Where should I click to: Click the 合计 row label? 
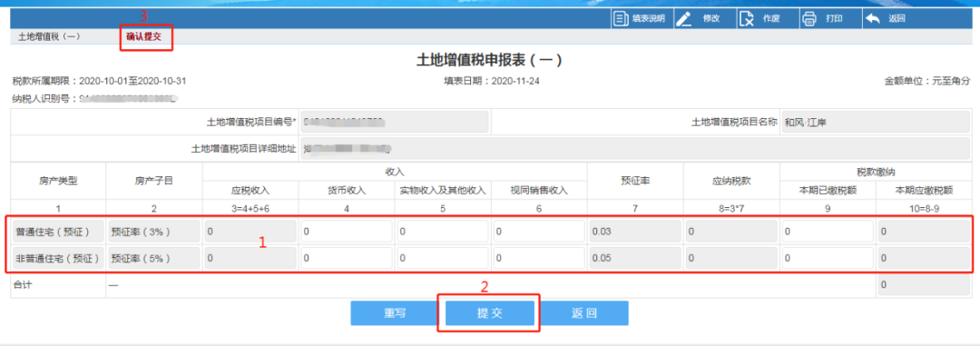[x=24, y=284]
